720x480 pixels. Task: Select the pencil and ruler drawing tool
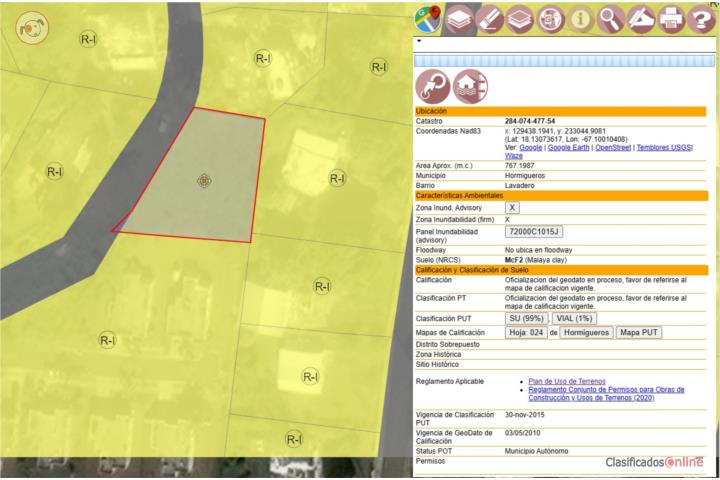point(641,19)
